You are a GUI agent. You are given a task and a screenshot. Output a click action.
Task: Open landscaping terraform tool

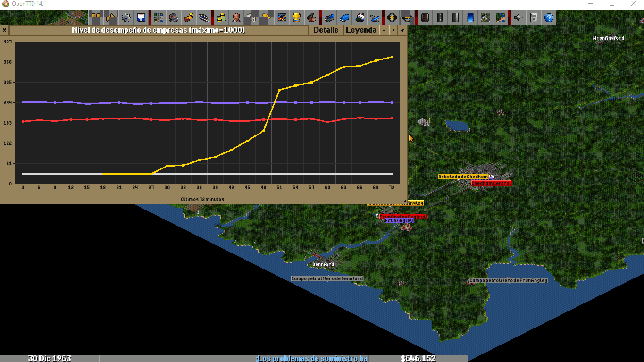tap(500, 18)
